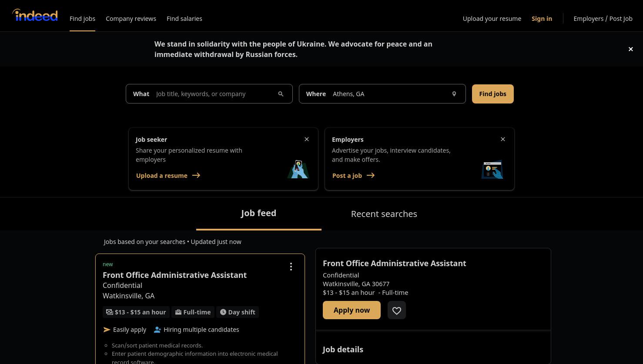Click the job title in the details pane
The width and height of the screenshot is (643, 364).
(x=395, y=263)
